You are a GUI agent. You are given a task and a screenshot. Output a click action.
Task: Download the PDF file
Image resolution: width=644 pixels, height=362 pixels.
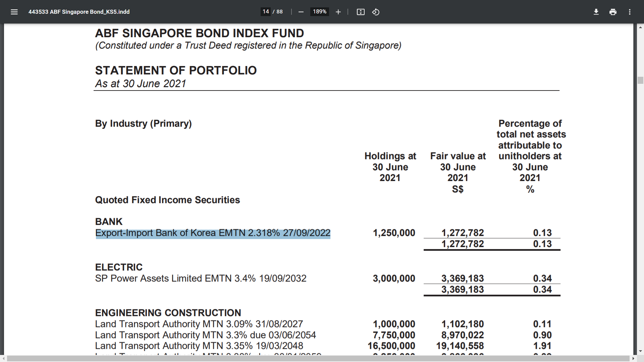tap(596, 12)
